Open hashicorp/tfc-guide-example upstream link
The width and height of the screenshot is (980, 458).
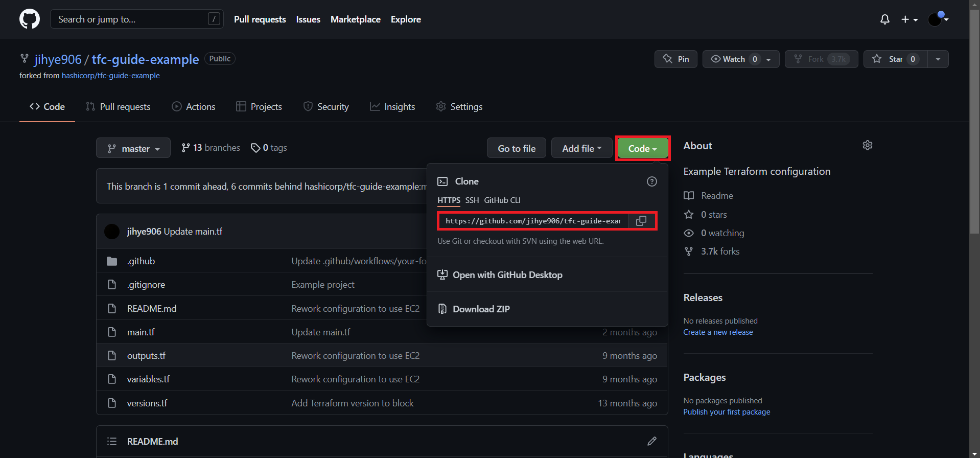tap(111, 76)
